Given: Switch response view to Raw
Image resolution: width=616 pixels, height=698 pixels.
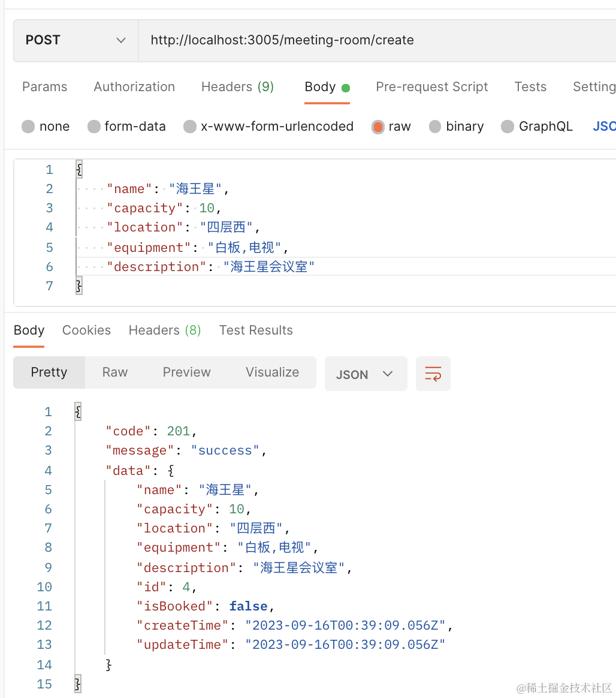Looking at the screenshot, I should click(114, 372).
